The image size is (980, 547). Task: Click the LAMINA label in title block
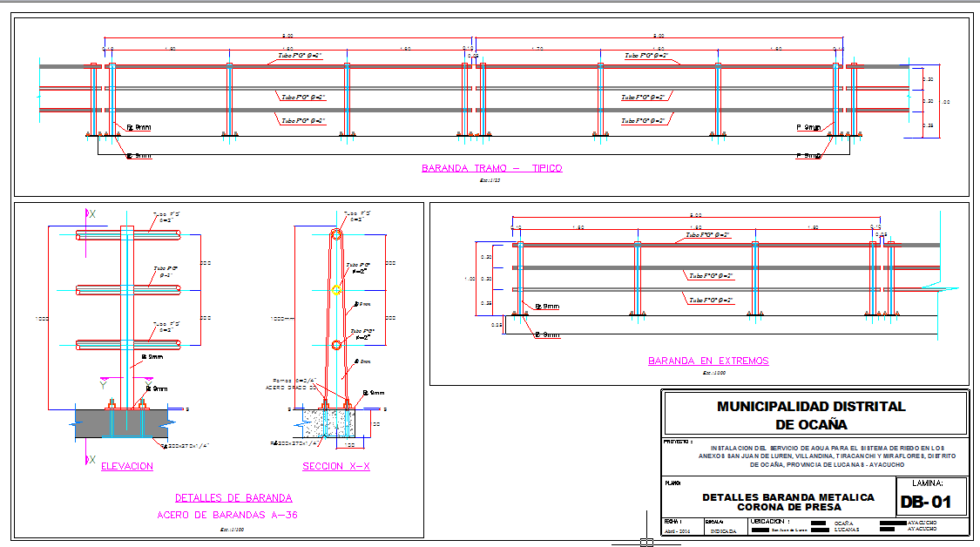click(932, 483)
